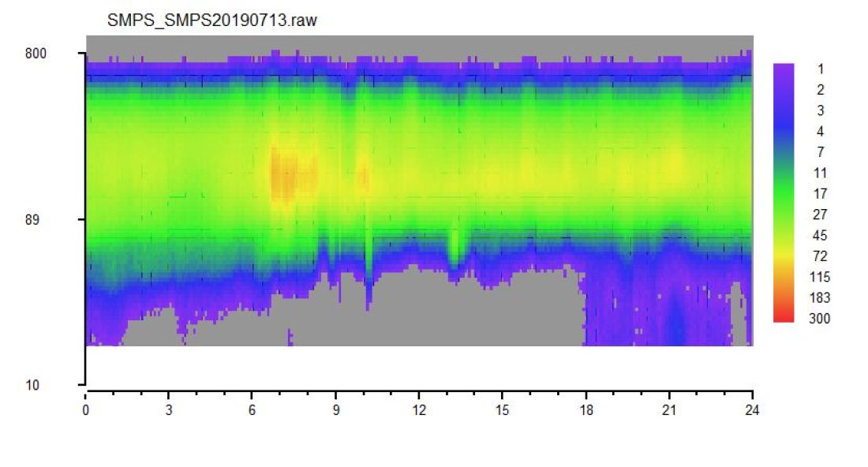Click the rainbow color scale bar
The height and width of the screenshot is (467, 868).
[784, 192]
